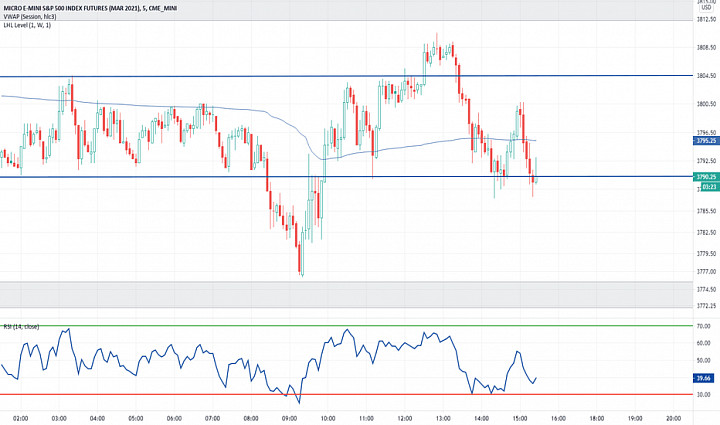Click the RSI (14, close) indicator label
720x425 pixels.
21,327
